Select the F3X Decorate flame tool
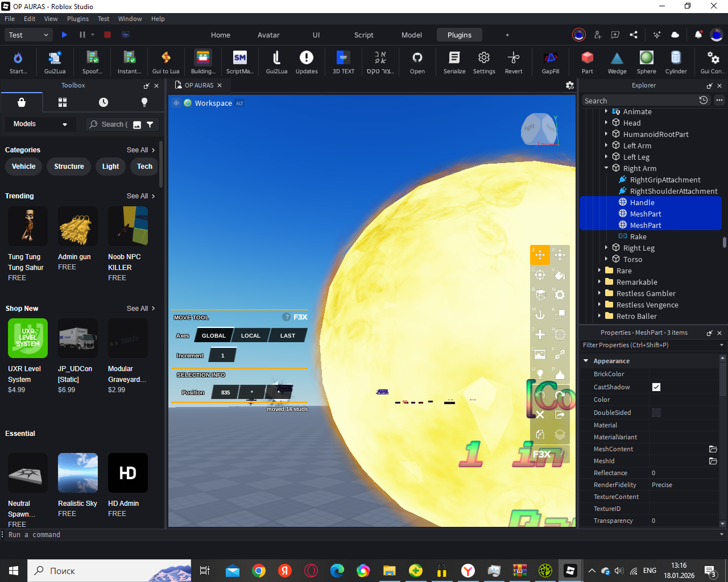The height and width of the screenshot is (582, 728). tap(560, 374)
